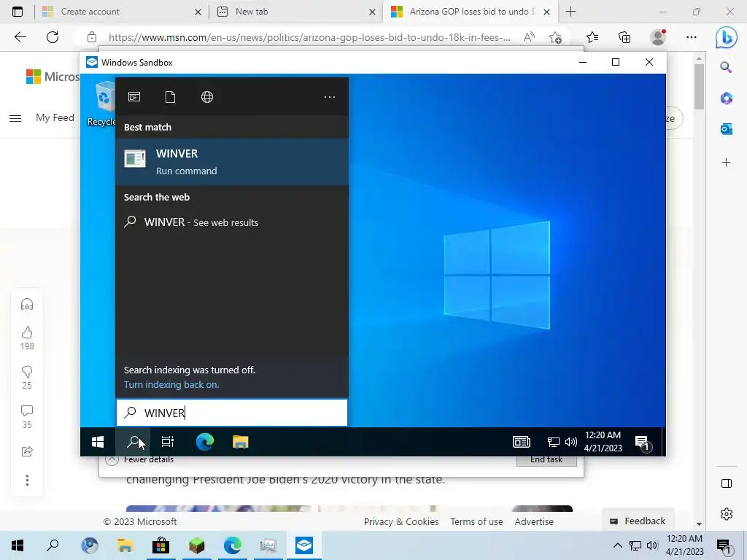
Task: Open the Edge profile avatar
Action: (658, 37)
